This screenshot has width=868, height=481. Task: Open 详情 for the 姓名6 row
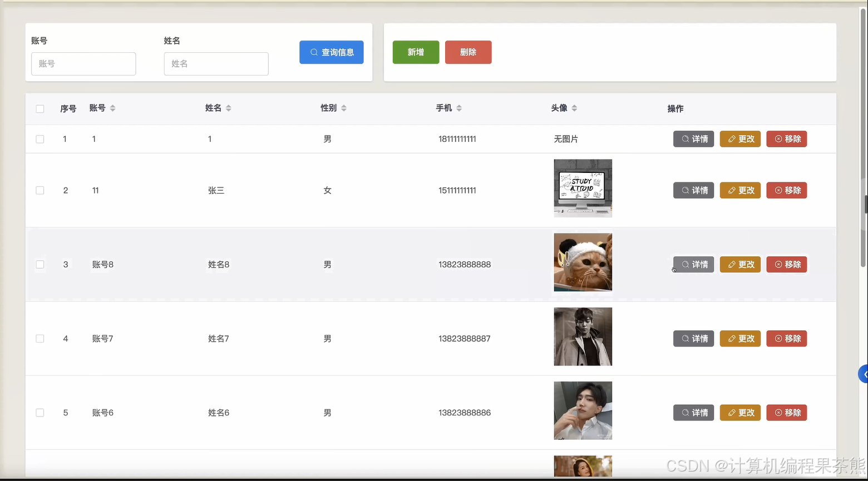click(x=694, y=413)
